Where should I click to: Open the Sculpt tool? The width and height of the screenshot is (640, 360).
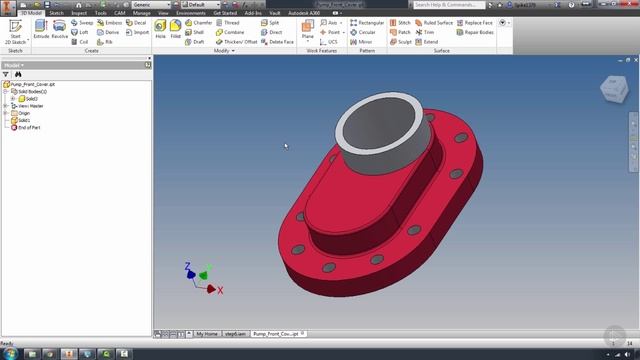click(400, 42)
